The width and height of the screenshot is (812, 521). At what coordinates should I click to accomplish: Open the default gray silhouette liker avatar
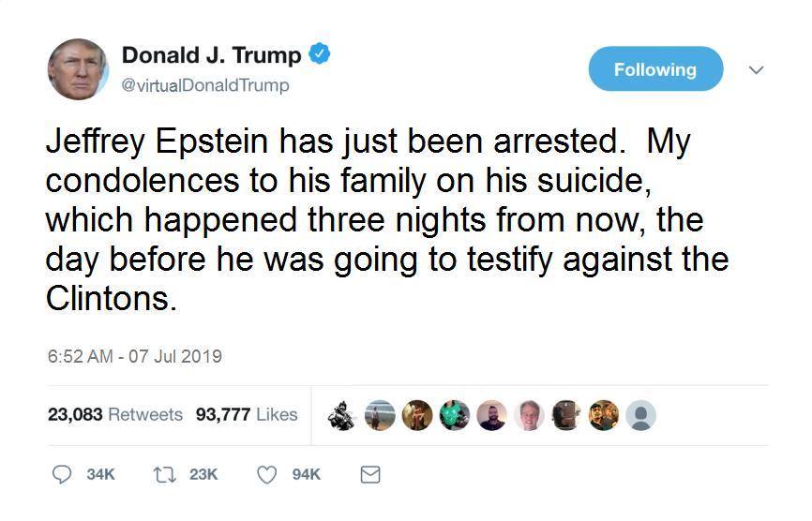[640, 415]
